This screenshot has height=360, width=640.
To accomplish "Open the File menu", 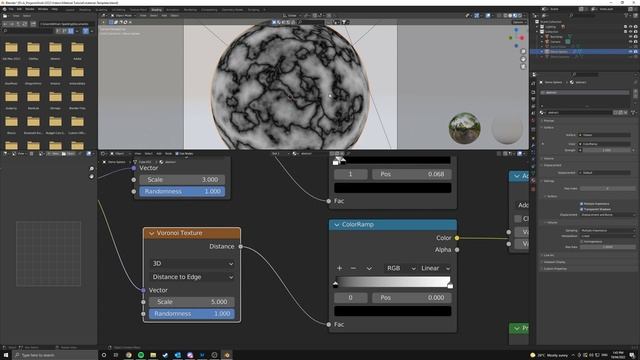I will point(11,9).
